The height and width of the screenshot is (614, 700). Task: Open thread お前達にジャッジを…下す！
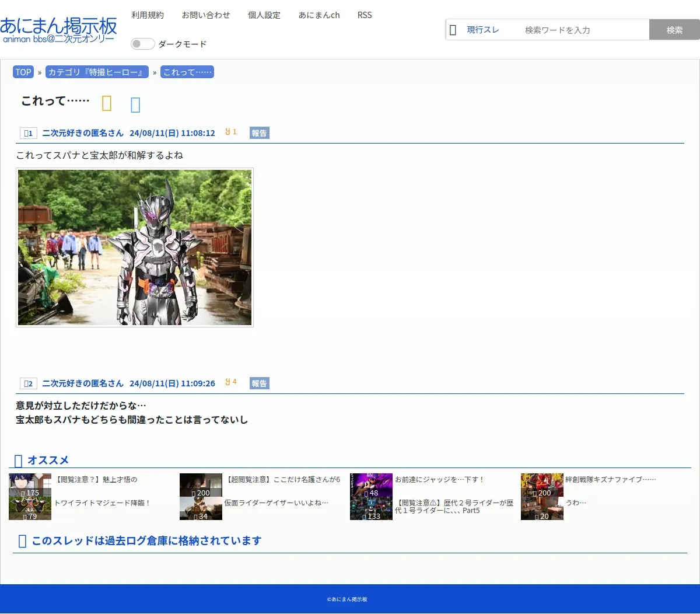440,479
